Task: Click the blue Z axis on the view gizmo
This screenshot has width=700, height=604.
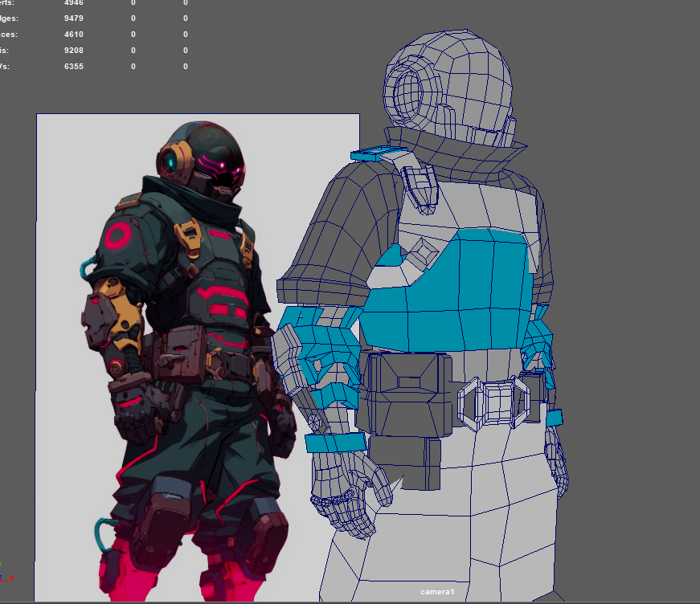Action: click(x=2, y=577)
